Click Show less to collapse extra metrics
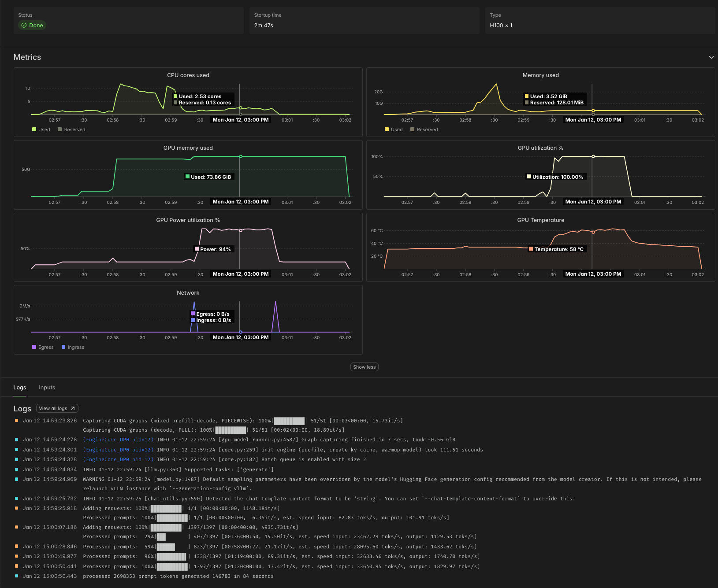718x588 pixels. click(364, 366)
